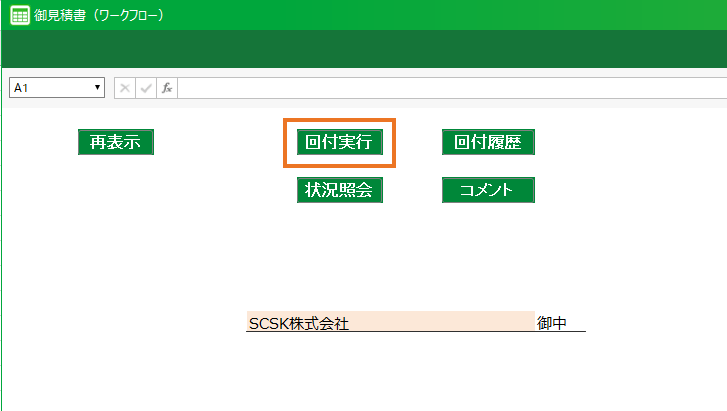
Task: Open Insert Function via the fx icon
Action: pyautogui.click(x=167, y=88)
